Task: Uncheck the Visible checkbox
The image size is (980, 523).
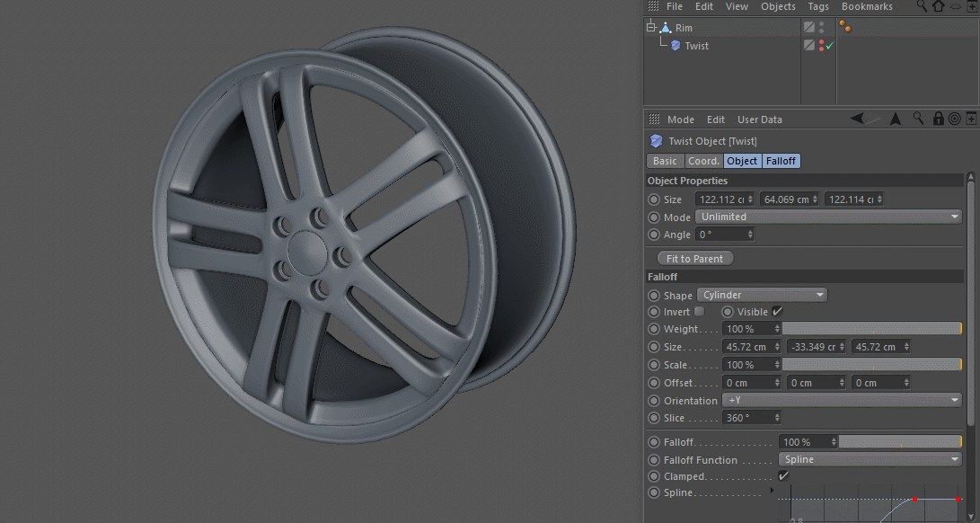Action: (778, 312)
